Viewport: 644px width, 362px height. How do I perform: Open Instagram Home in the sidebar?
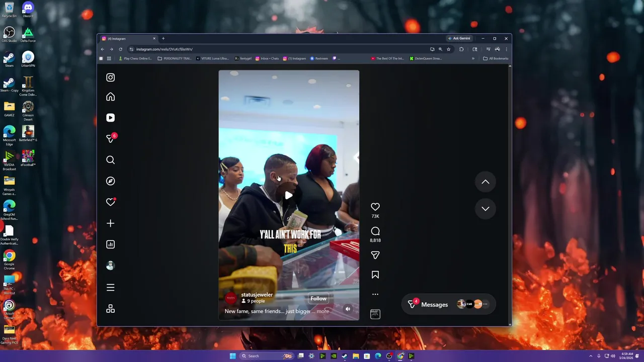click(111, 97)
